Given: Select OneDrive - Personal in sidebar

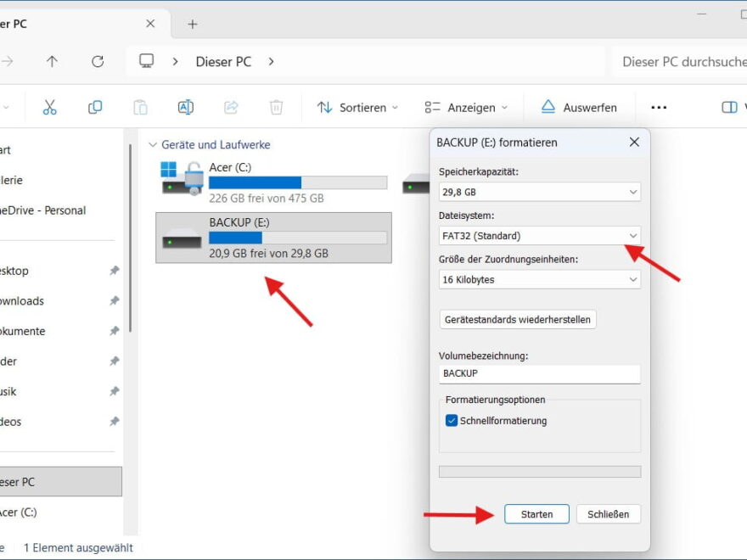Looking at the screenshot, I should (x=43, y=210).
